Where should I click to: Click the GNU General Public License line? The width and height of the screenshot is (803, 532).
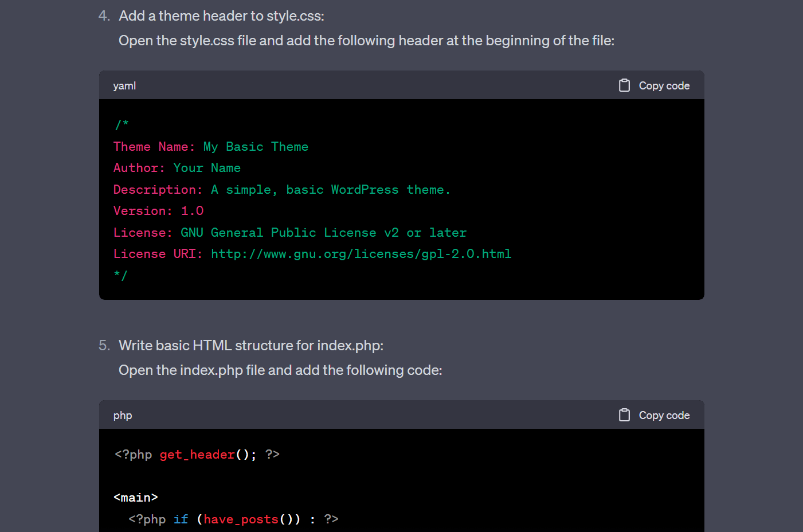tap(290, 232)
